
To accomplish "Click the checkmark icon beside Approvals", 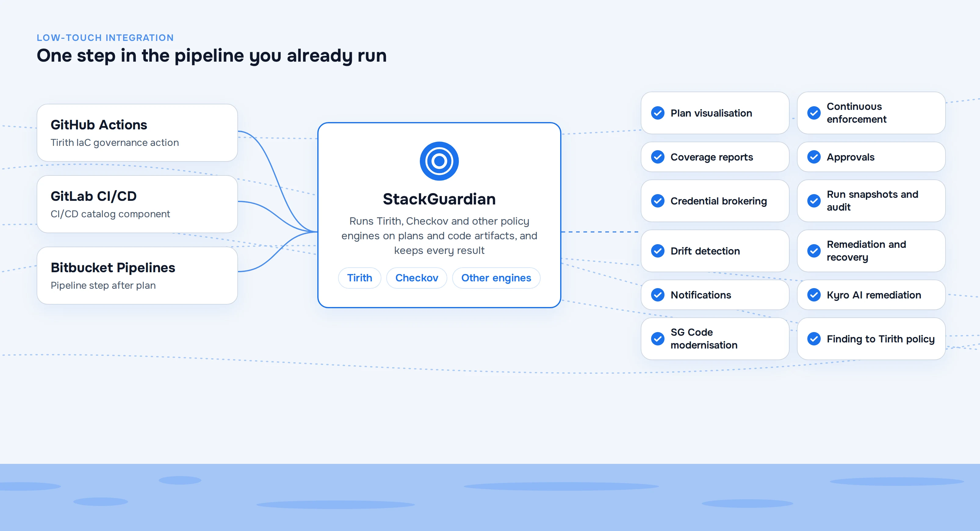I will [x=814, y=157].
